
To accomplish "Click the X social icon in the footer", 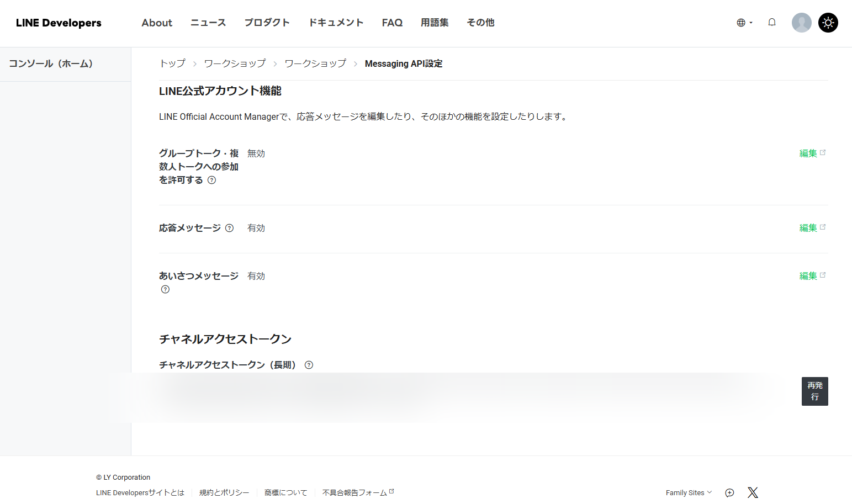I will 752,492.
